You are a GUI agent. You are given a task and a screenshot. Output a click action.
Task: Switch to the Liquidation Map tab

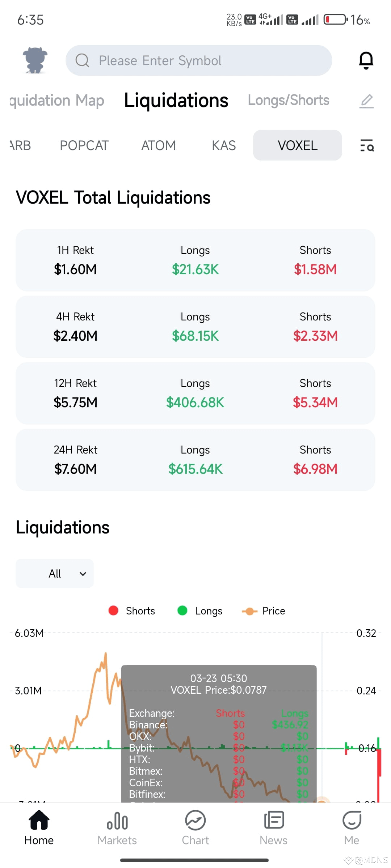(57, 100)
